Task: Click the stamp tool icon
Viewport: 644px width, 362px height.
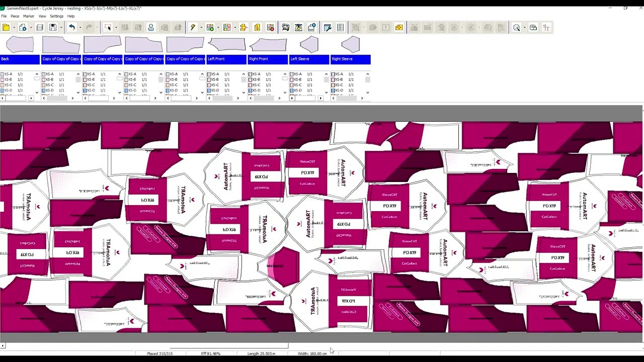Action: pyautogui.click(x=151, y=28)
